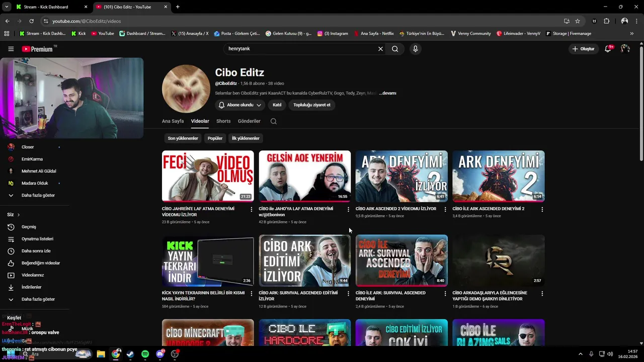Search within the Cibo Editz channel

273,121
